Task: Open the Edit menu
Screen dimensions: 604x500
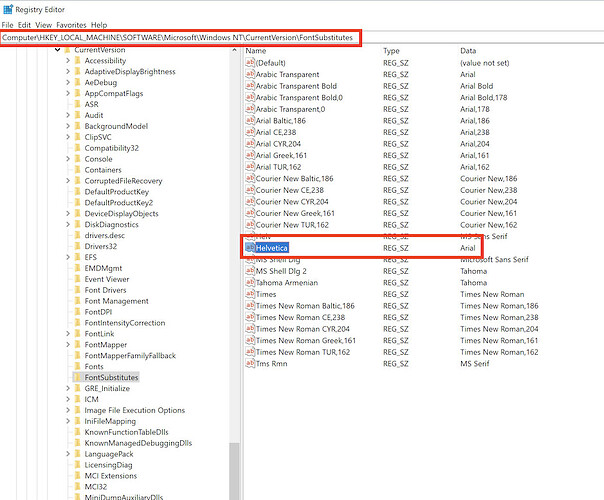Action: pos(24,25)
